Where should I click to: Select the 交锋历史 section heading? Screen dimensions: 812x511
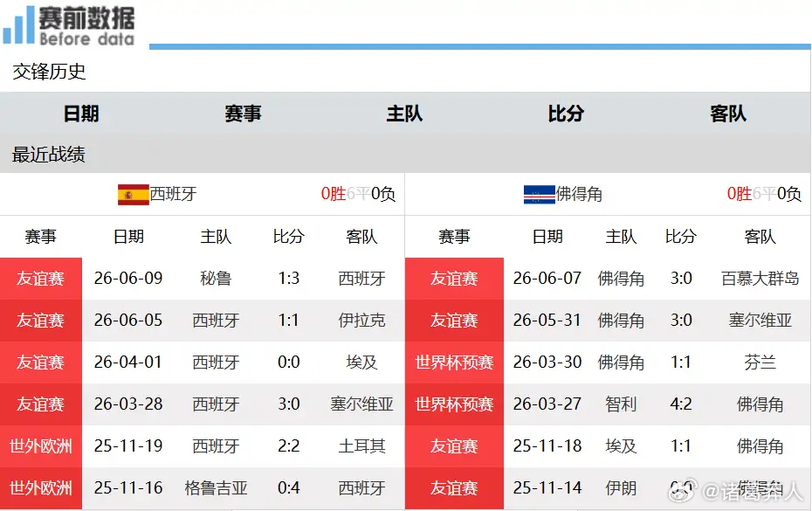click(49, 72)
